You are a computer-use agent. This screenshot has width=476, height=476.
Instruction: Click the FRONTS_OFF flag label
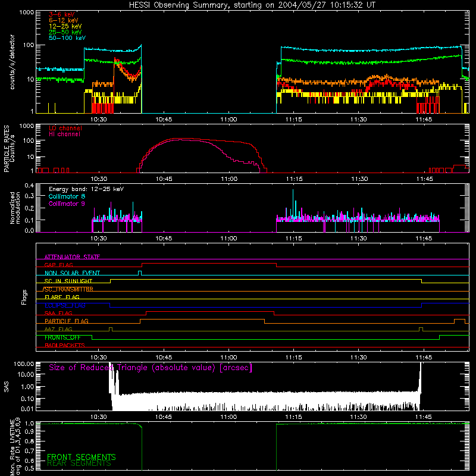coord(62,337)
